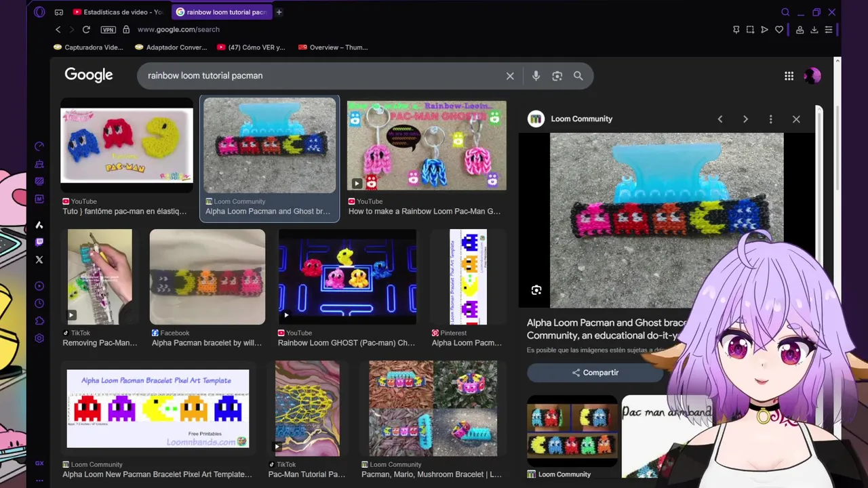Open extensions cube icon in sidebar
The height and width of the screenshot is (488, 868).
pyautogui.click(x=39, y=321)
